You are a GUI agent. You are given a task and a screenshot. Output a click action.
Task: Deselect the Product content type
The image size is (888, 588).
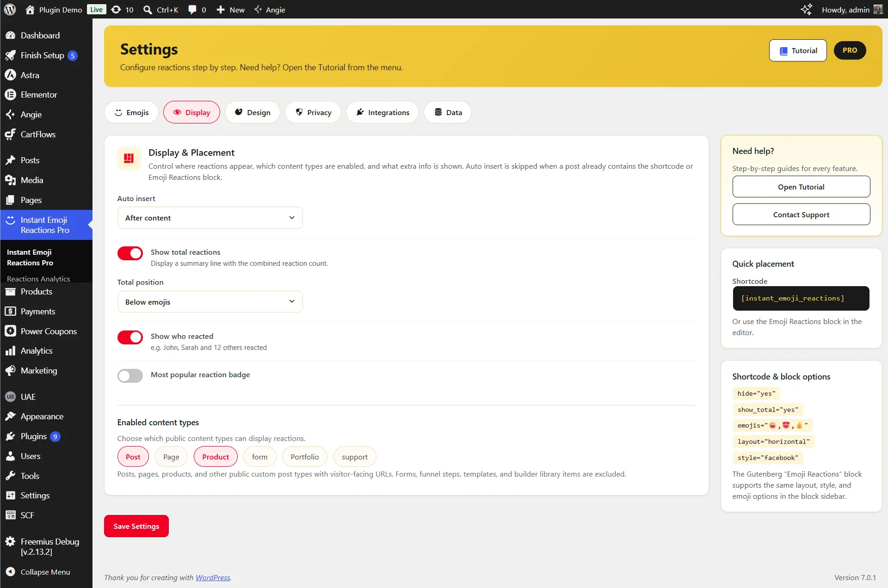coord(216,457)
